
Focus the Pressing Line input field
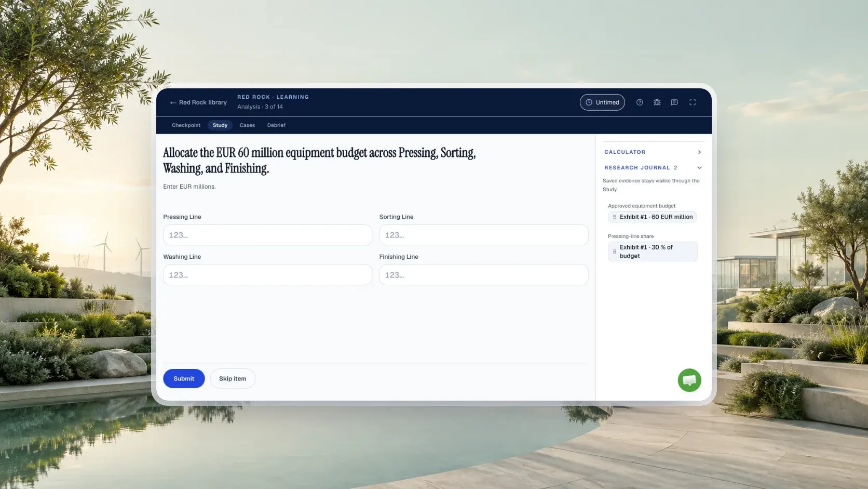pyautogui.click(x=267, y=235)
